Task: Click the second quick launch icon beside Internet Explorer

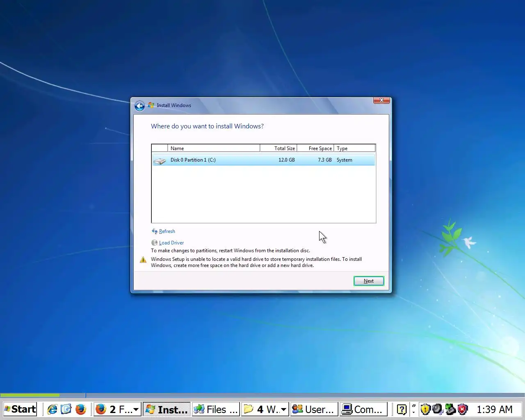Action: [66, 409]
